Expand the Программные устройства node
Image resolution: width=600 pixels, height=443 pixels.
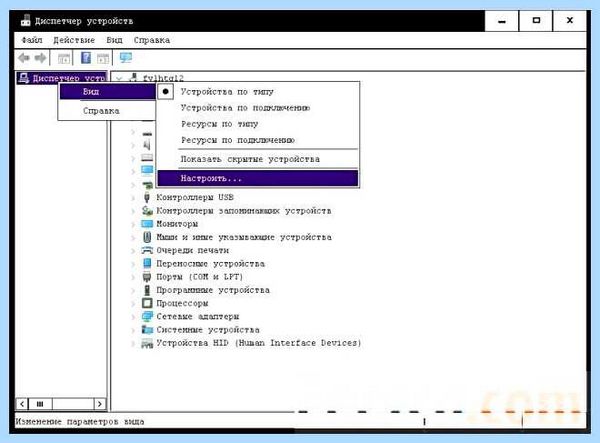tap(133, 291)
